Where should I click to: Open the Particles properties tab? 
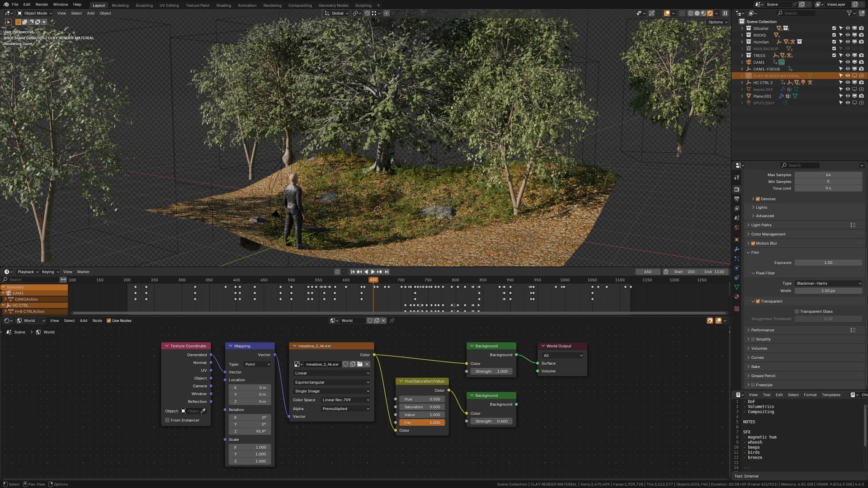pyautogui.click(x=737, y=258)
